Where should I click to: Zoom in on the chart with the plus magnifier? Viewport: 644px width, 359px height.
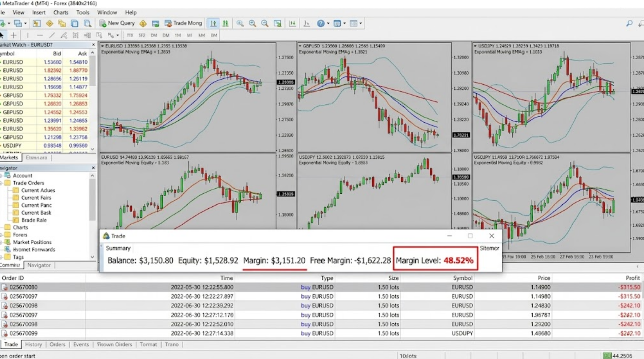click(240, 23)
